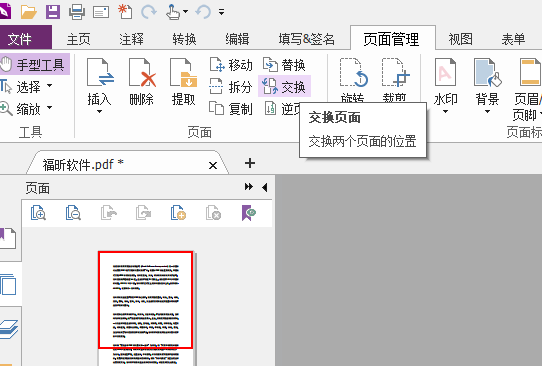The height and width of the screenshot is (366, 542).
Task: Expand the 页面 panel with the double arrow
Action: (x=249, y=187)
